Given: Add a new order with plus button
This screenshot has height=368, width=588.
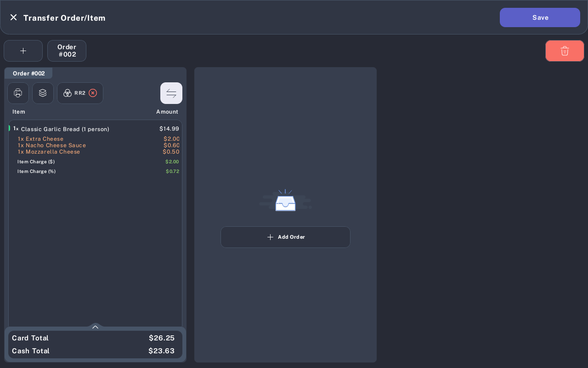Looking at the screenshot, I should (x=23, y=51).
